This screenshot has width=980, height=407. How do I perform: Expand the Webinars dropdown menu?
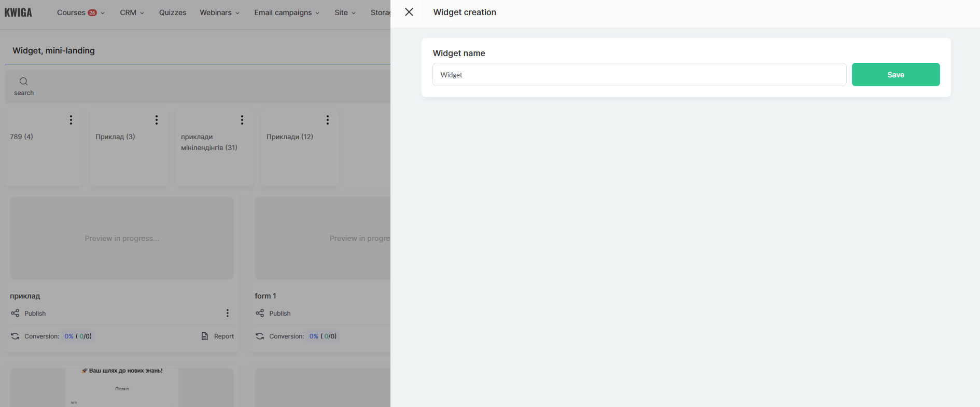pyautogui.click(x=219, y=12)
